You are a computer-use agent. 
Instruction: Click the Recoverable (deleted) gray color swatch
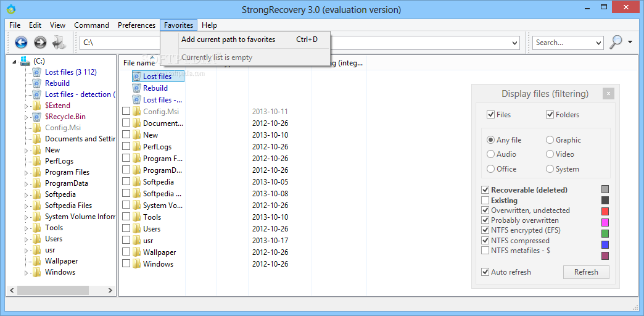605,189
